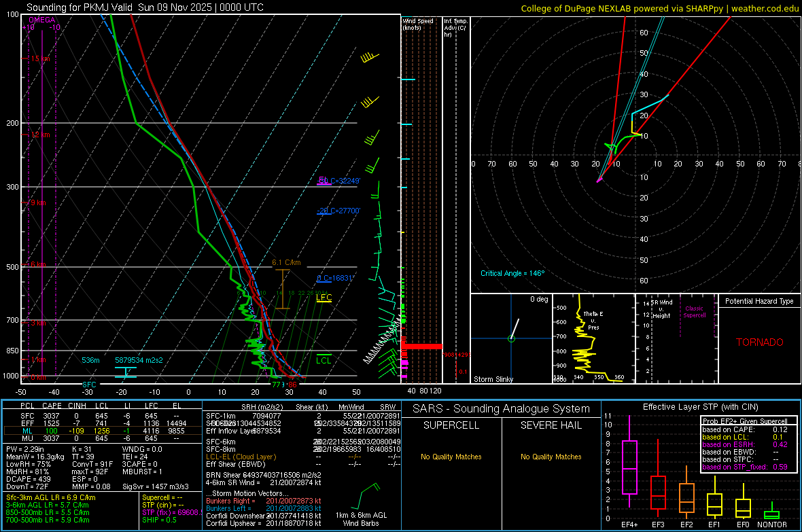The height and width of the screenshot is (532, 802).
Task: Click 'Critical Angle = 146°' on hodograph
Action: 512,273
